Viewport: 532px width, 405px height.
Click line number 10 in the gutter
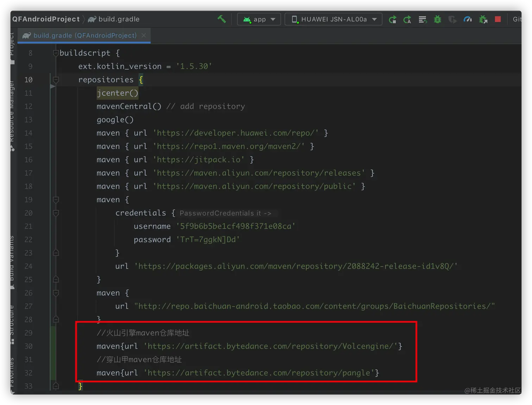coord(28,80)
